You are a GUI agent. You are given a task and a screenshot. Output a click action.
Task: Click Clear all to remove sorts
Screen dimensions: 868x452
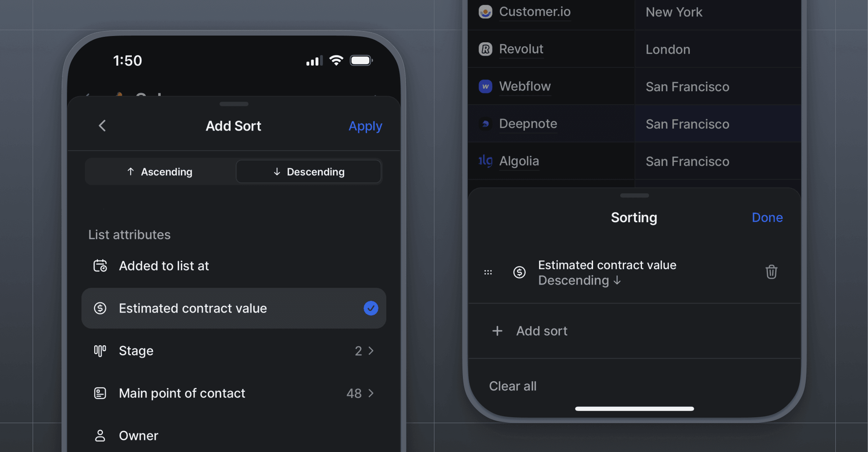(512, 386)
